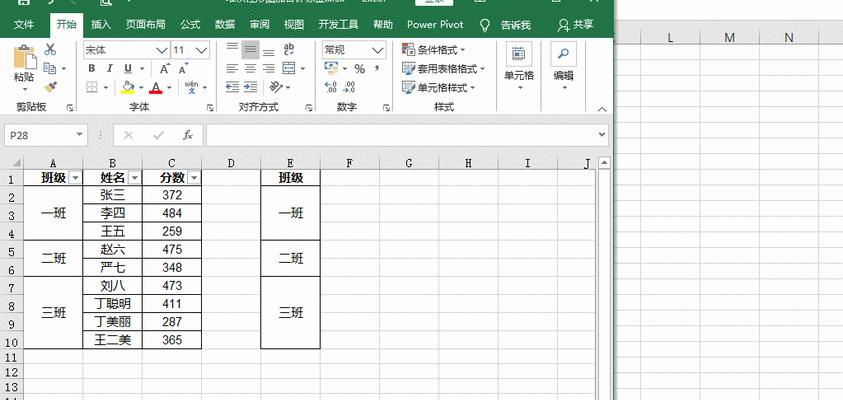The image size is (843, 400).
Task: Open Cell Styles (单元格样式) menu
Action: [x=439, y=87]
